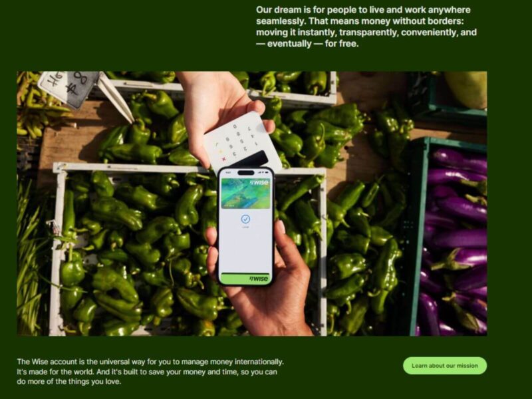Image resolution: width=532 pixels, height=399 pixels.
Task: Click the blue checkmark icon on phone screen
Action: tap(245, 219)
